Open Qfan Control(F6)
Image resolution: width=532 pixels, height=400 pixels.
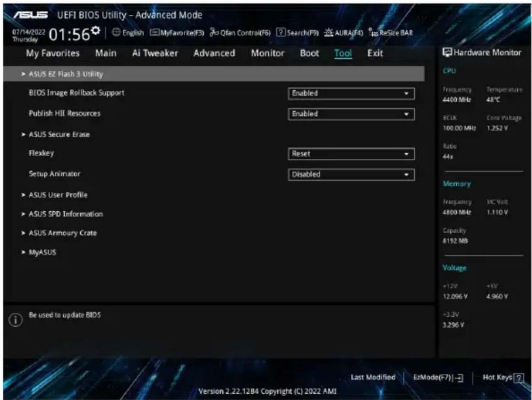pyautogui.click(x=240, y=32)
